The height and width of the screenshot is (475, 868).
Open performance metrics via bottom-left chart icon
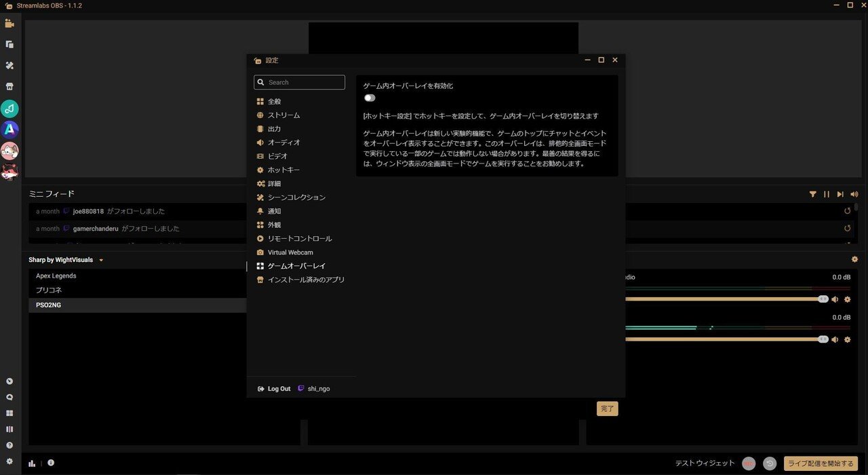tap(32, 462)
